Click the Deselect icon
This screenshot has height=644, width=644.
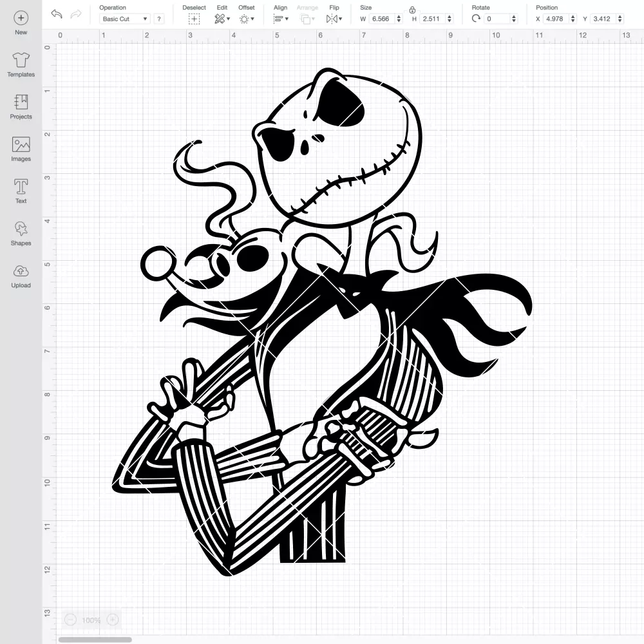point(194,19)
